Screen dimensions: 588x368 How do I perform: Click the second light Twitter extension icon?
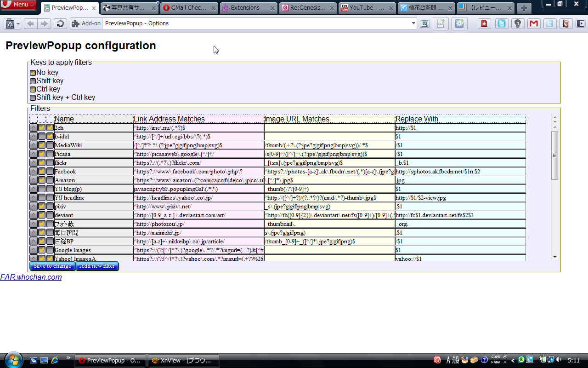coord(549,24)
